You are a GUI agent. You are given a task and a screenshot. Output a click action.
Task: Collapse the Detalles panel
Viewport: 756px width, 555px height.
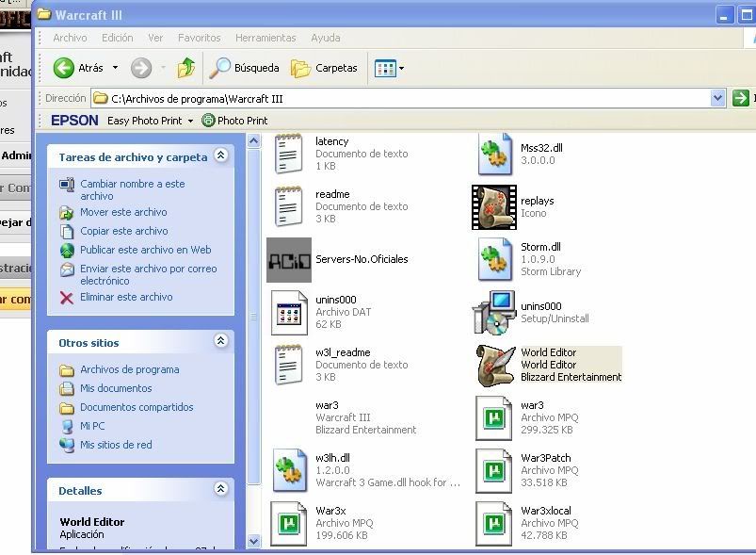[221, 488]
